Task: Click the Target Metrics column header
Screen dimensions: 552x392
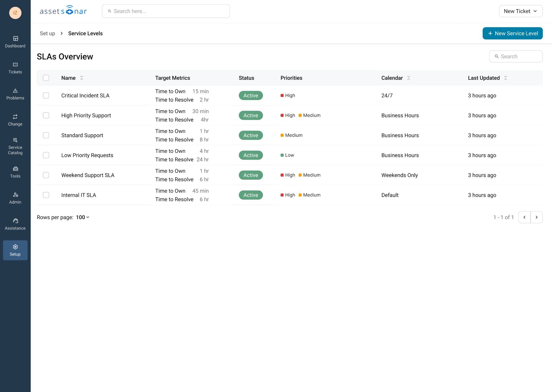Action: point(172,78)
